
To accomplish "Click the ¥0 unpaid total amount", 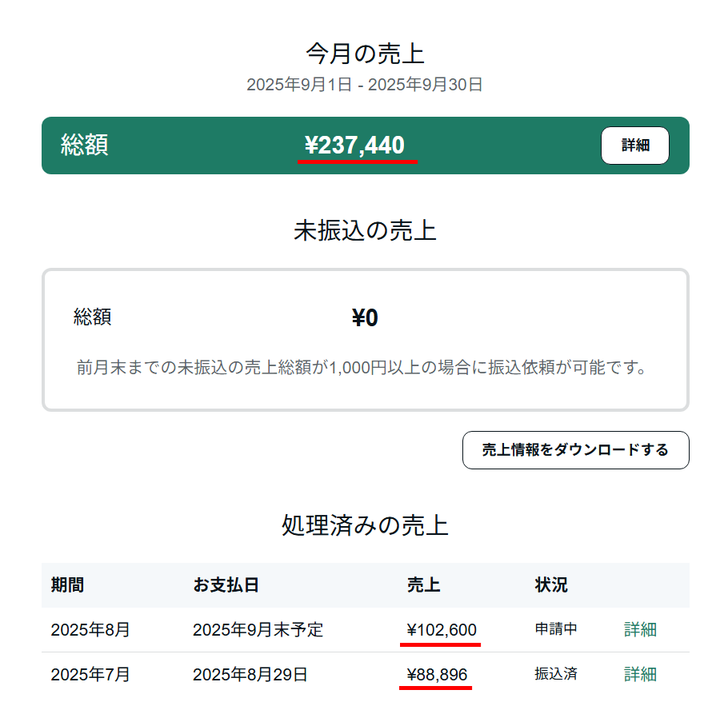I will (365, 318).
